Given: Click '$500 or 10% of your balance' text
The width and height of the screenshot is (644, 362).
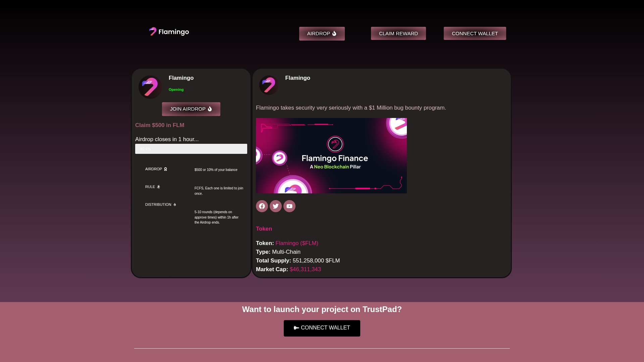Looking at the screenshot, I should [216, 170].
